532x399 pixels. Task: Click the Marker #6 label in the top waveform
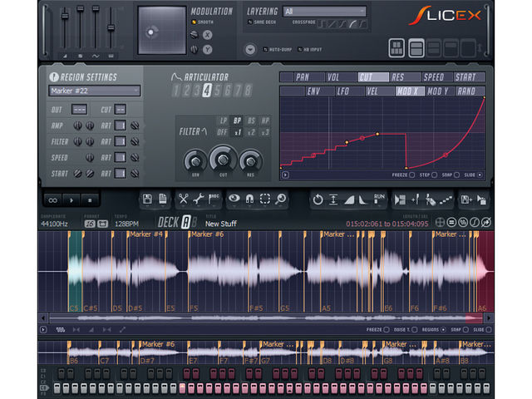pyautogui.click(x=208, y=234)
